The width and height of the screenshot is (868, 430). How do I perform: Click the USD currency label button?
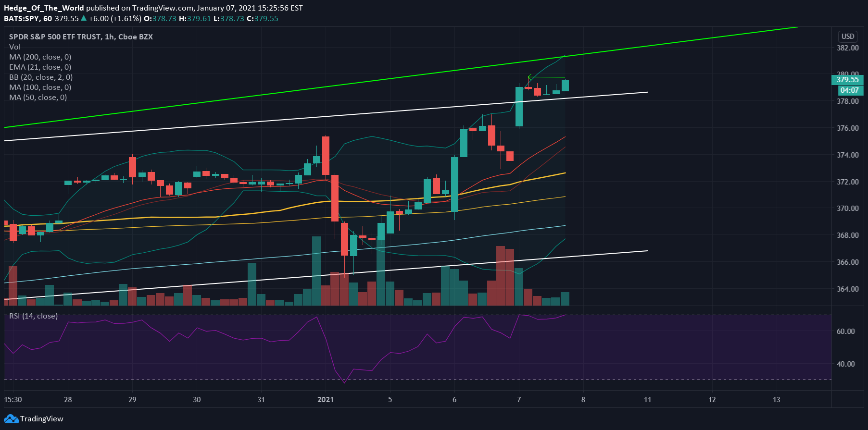coord(848,37)
